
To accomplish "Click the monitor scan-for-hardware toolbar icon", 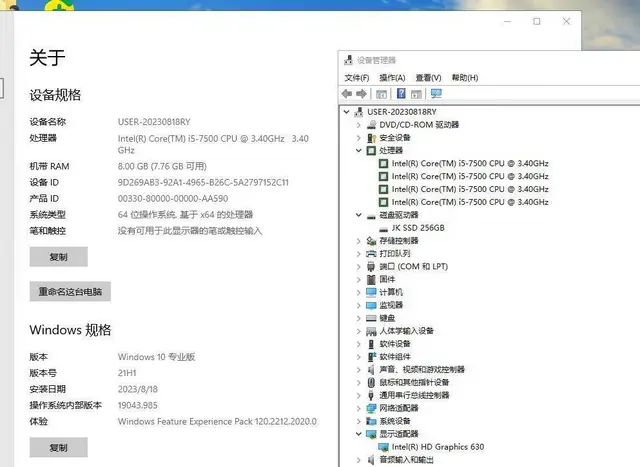I will 436,94.
